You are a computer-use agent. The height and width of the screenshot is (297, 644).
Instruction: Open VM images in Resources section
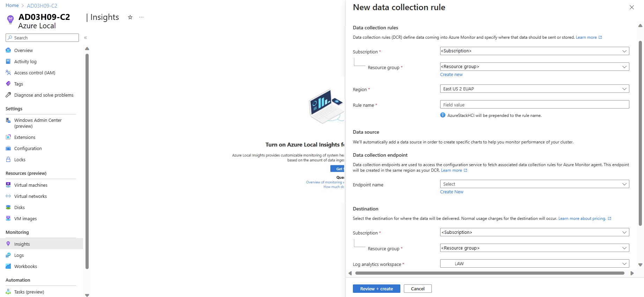[25, 218]
